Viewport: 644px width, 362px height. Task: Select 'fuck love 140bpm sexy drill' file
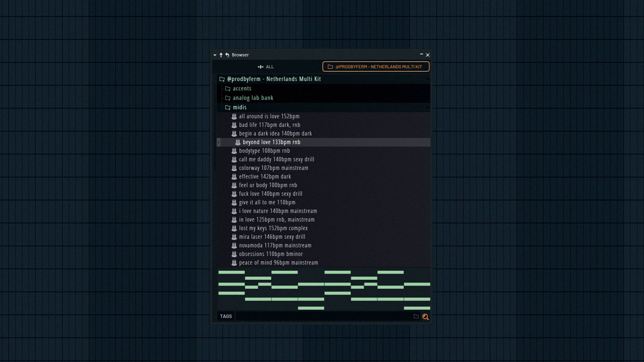pyautogui.click(x=323, y=194)
